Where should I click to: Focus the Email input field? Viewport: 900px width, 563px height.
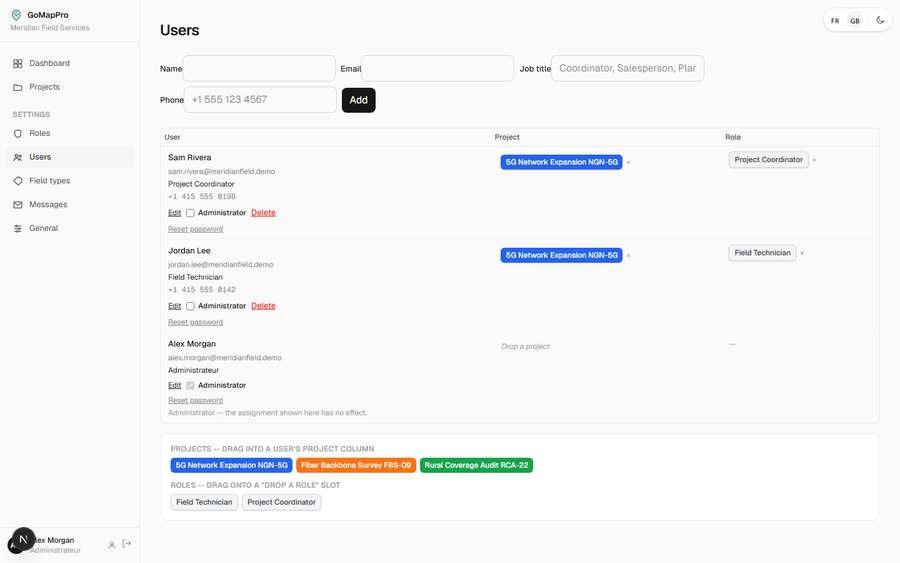[x=438, y=68]
